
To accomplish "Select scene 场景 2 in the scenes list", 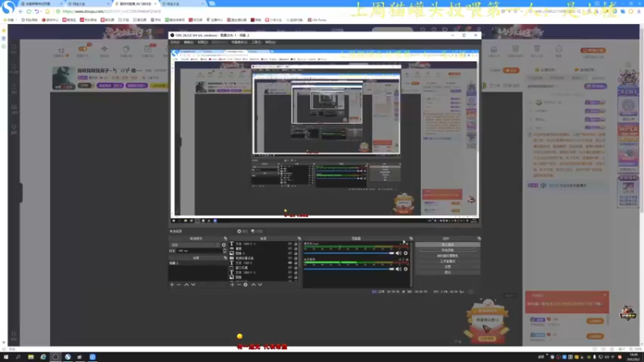I will 197,263.
